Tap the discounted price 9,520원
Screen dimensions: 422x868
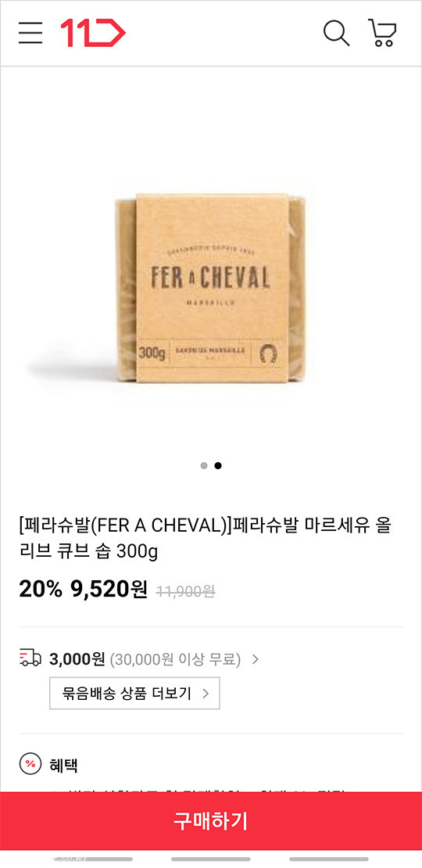coord(109,590)
